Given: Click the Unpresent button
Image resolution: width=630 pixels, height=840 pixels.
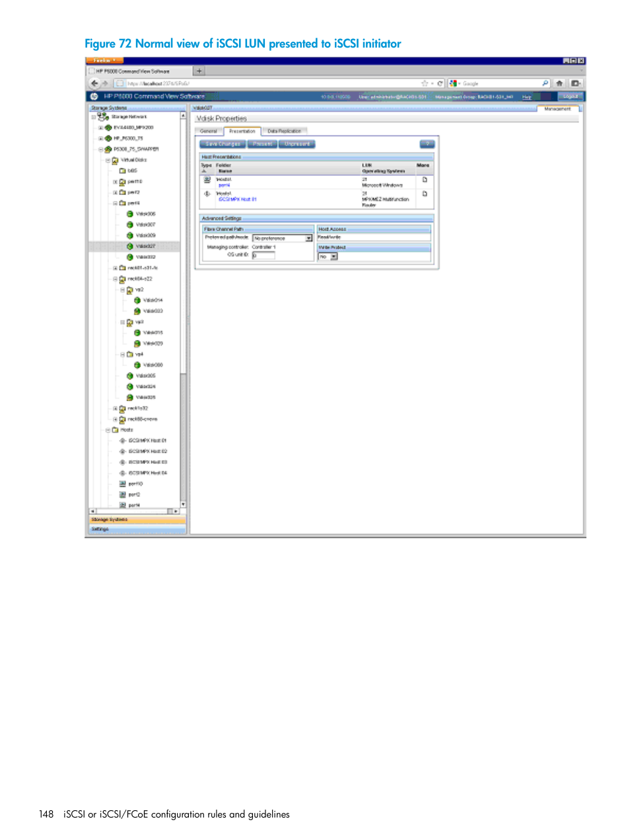Looking at the screenshot, I should pos(297,143).
